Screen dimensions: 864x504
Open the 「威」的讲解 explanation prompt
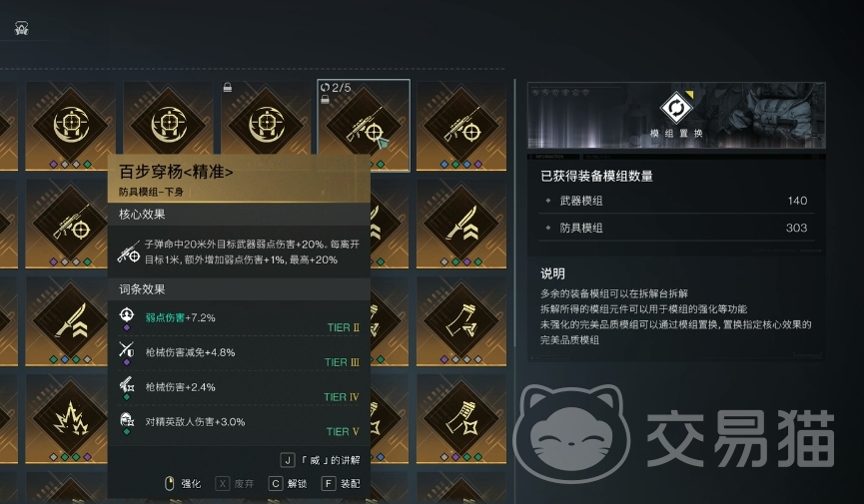[321, 460]
